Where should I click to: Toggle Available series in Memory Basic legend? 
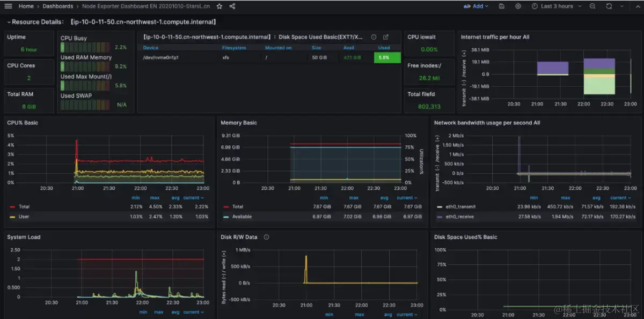click(x=242, y=217)
